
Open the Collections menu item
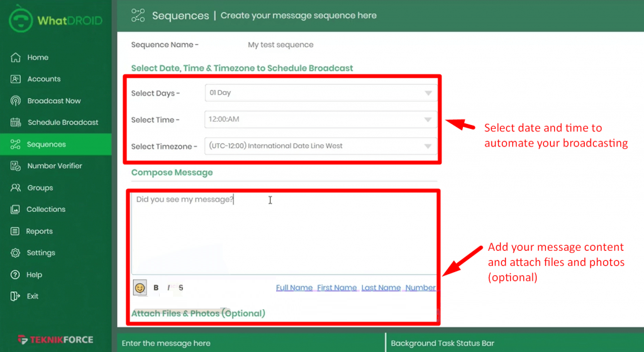click(x=45, y=209)
